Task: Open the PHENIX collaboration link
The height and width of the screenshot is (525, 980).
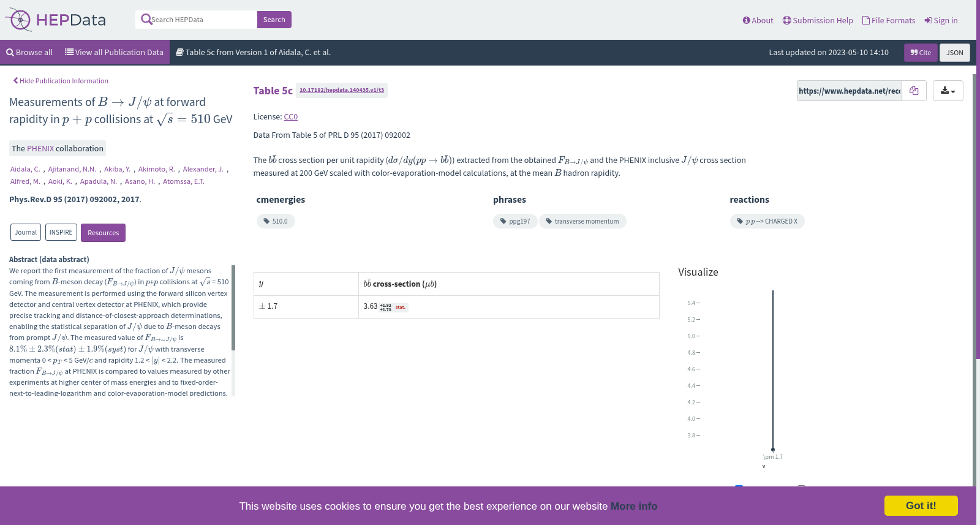Action: (40, 148)
